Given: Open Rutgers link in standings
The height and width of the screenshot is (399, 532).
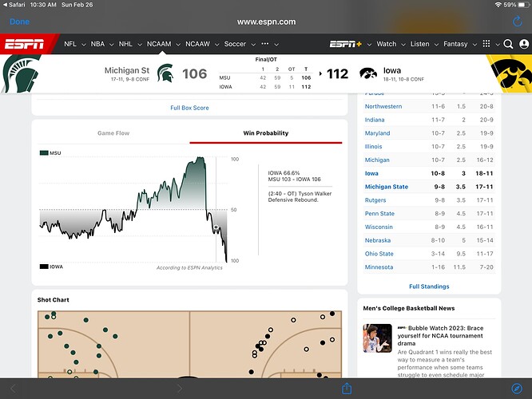Looking at the screenshot, I should [x=375, y=200].
